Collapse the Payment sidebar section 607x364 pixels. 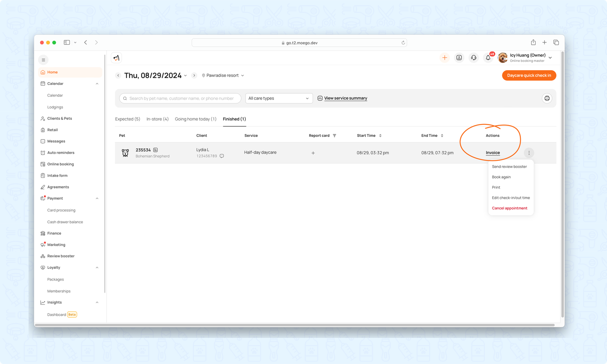[97, 198]
